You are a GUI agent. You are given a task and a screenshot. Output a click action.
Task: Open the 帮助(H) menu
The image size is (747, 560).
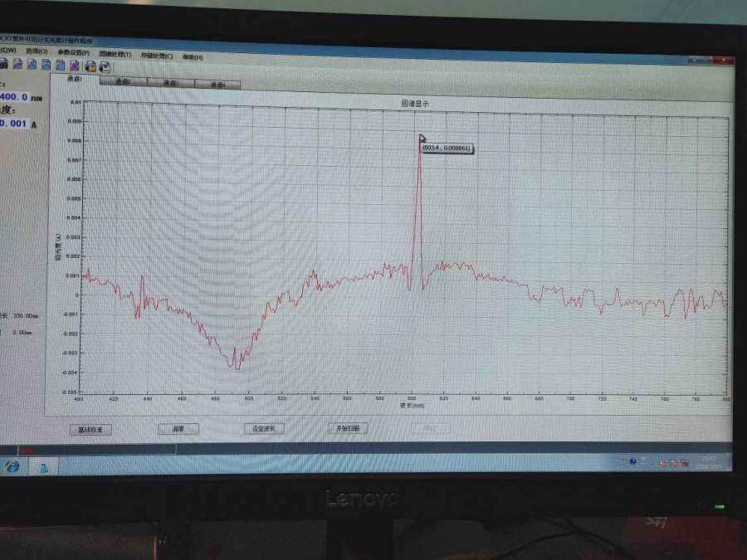[x=192, y=56]
